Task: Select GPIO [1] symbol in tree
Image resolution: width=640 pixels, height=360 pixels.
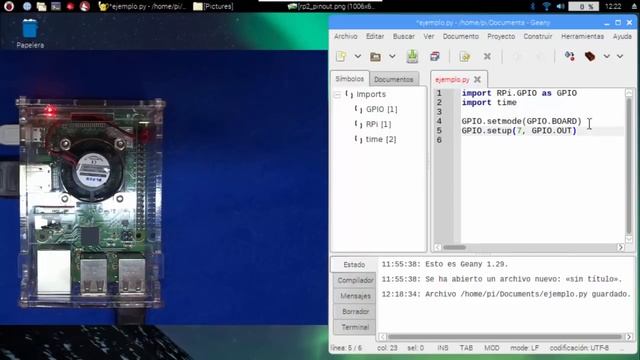Action: (x=381, y=109)
